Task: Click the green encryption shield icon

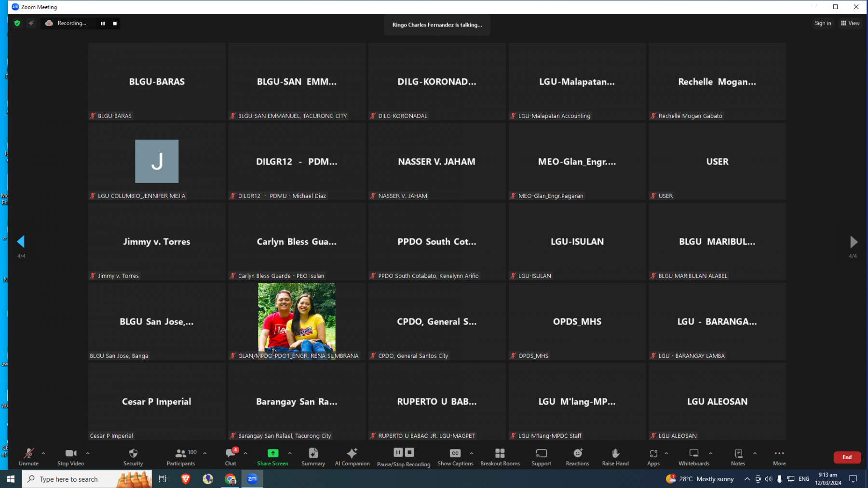Action: [17, 23]
